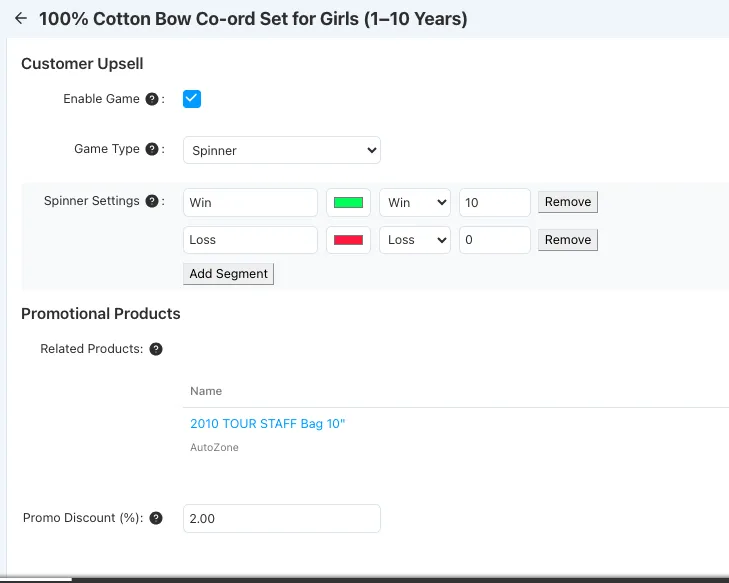
Task: Open help icon next to Related Products
Action: [x=156, y=349]
